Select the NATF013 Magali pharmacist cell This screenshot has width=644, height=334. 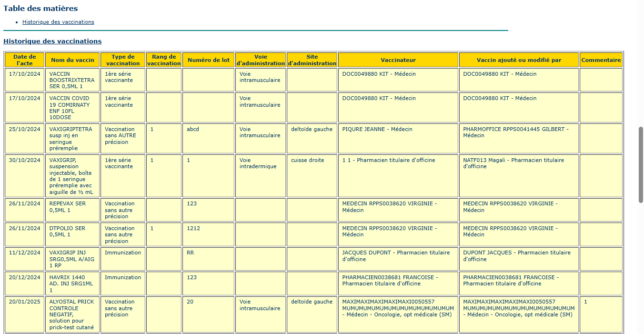(513, 163)
